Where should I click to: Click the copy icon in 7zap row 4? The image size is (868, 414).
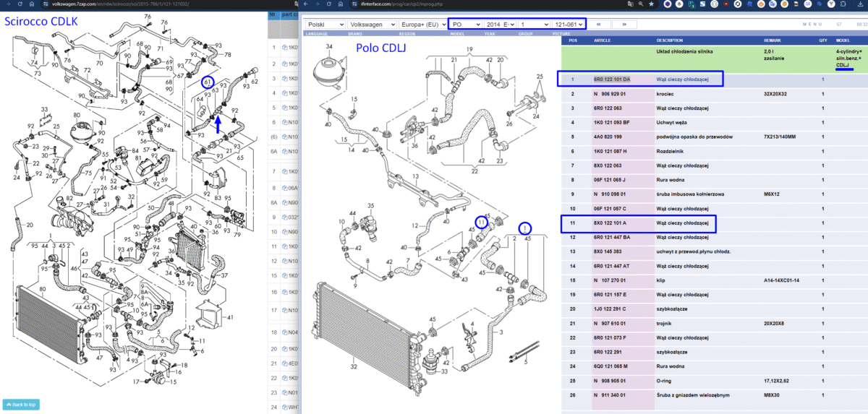(x=286, y=94)
